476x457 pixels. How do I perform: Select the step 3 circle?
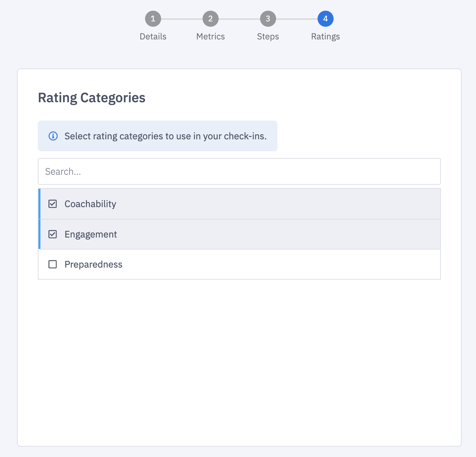coord(268,19)
